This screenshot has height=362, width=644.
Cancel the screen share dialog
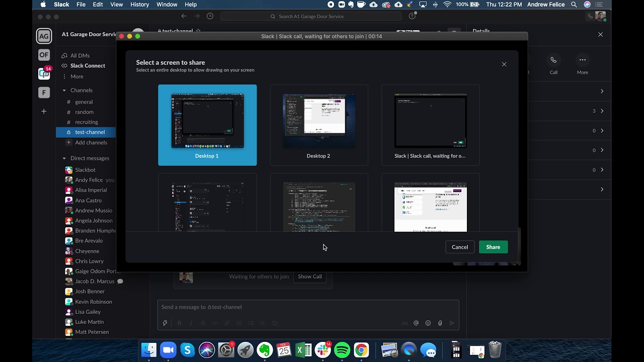coord(460,247)
